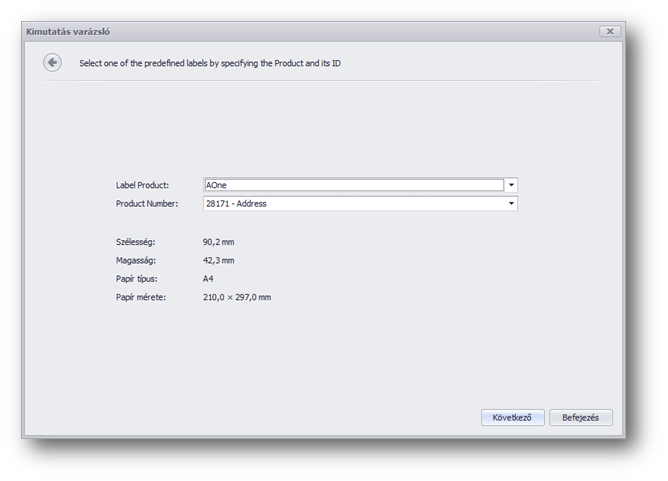Click the Befejezés button
Screen dimensions: 668x481
[580, 417]
